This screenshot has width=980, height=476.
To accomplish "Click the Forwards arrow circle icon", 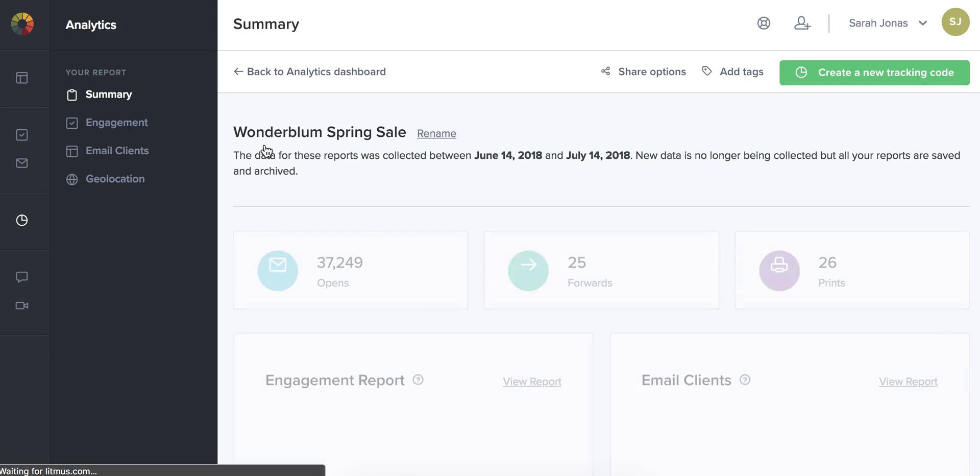I will tap(528, 271).
